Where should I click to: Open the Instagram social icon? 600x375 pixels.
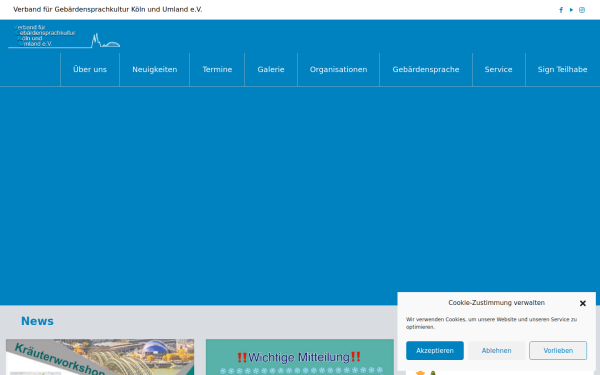pos(582,10)
